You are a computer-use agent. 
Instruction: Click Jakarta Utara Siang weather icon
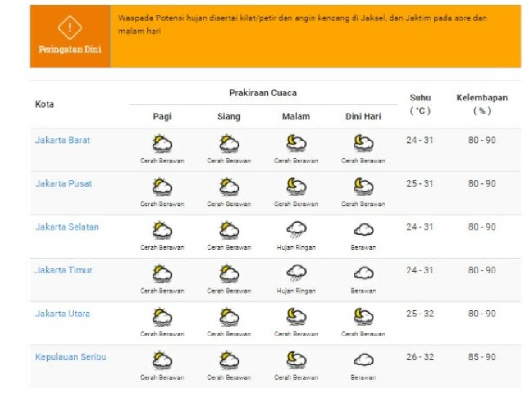click(x=229, y=316)
